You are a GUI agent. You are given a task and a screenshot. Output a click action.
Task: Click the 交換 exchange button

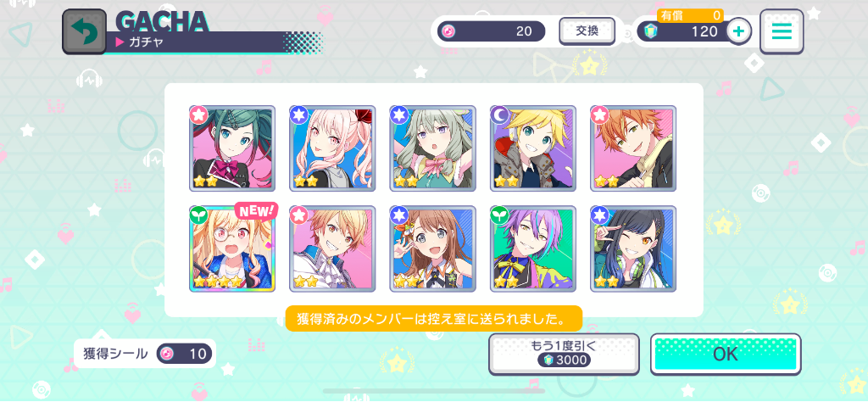[587, 31]
